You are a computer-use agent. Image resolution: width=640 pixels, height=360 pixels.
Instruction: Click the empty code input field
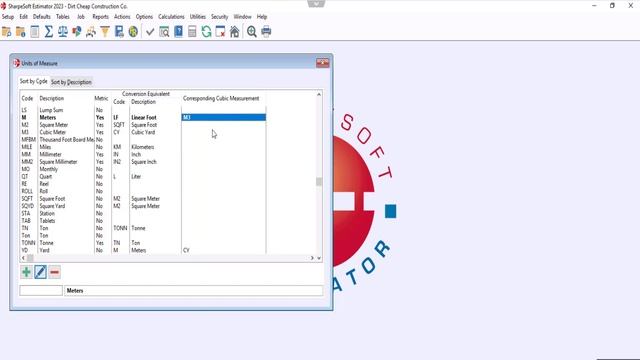click(41, 291)
